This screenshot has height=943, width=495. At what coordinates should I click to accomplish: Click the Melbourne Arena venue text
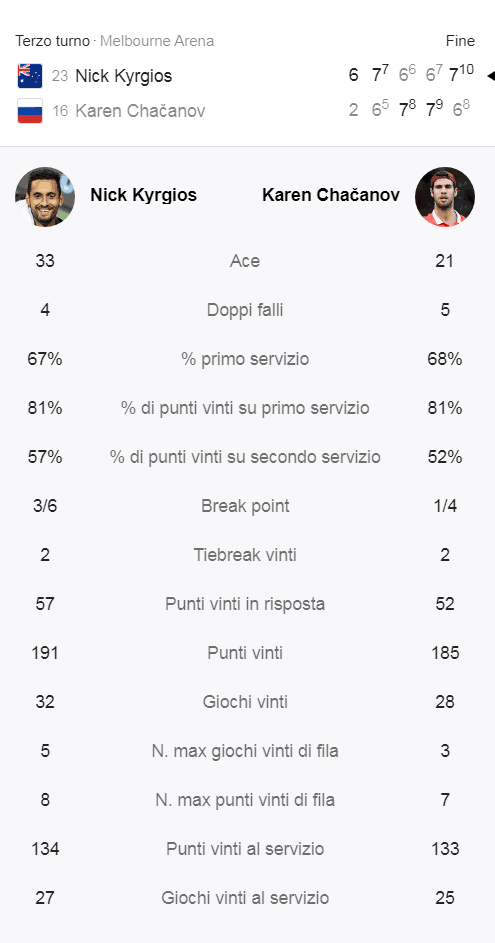click(x=157, y=41)
